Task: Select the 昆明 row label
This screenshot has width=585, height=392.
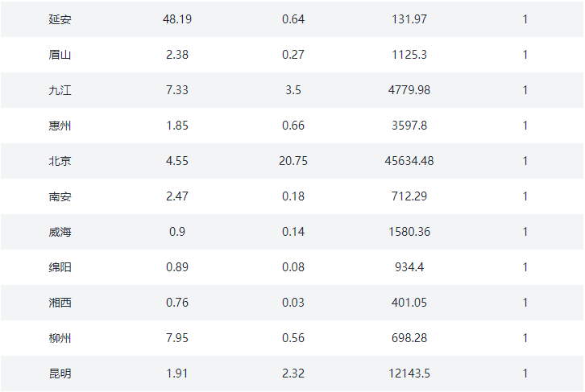Action: point(60,373)
